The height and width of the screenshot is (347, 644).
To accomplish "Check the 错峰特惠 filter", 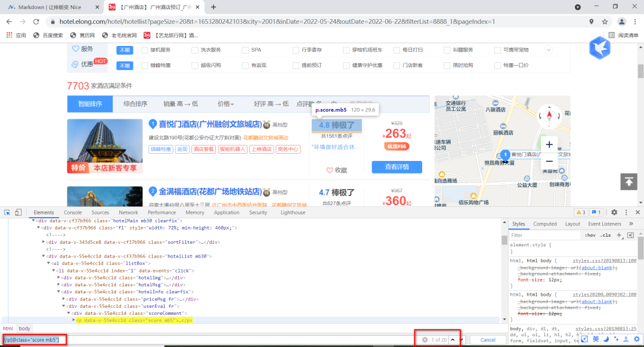I will click(144, 66).
